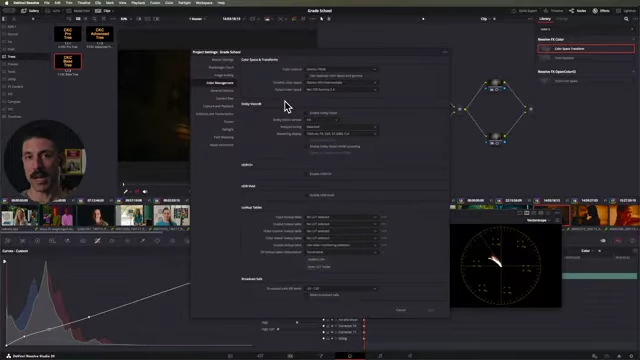Switch to the Library tab in Effects

(545, 19)
